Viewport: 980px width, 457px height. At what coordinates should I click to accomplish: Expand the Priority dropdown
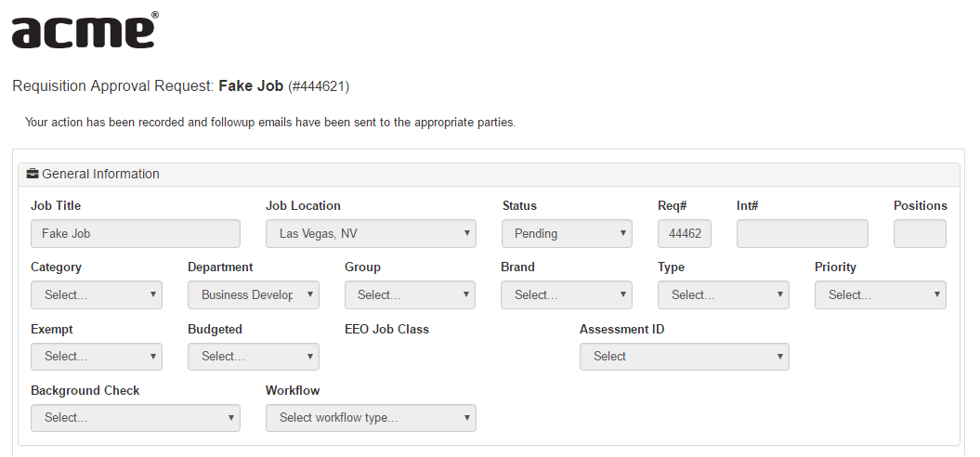coord(881,294)
